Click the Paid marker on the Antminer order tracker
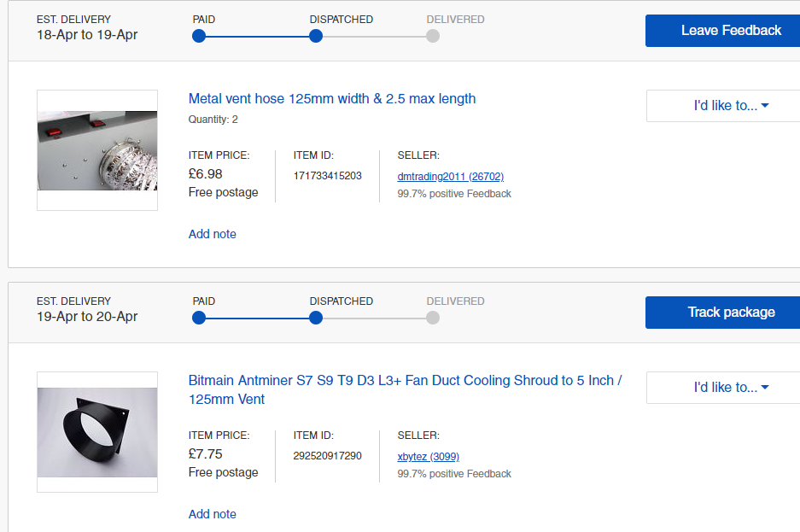This screenshot has height=532, width=800. pos(199,318)
